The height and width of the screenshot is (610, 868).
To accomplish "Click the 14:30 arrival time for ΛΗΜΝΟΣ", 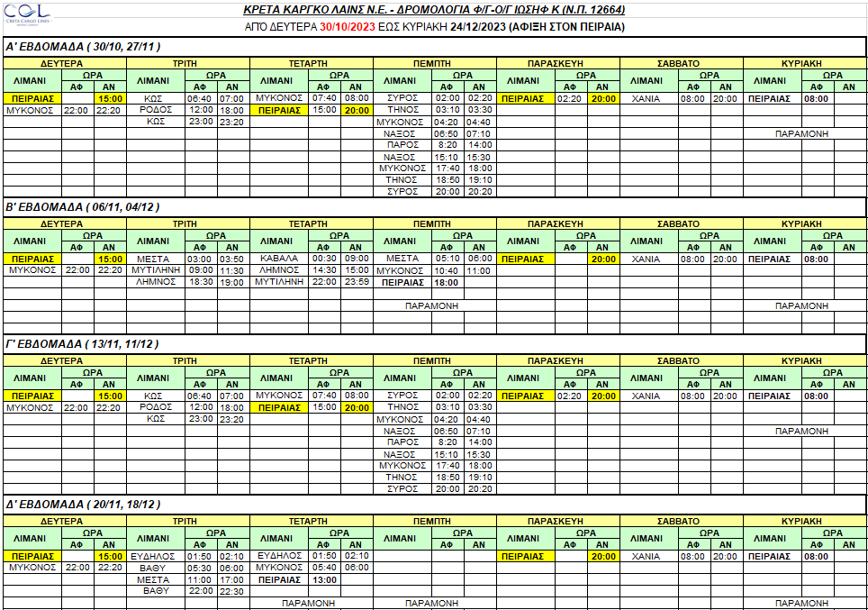I will click(324, 270).
